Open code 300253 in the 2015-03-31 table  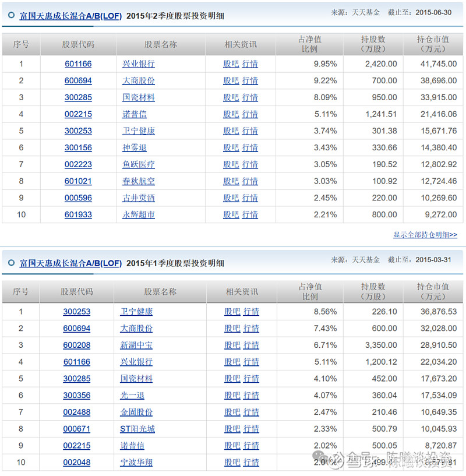point(77,312)
